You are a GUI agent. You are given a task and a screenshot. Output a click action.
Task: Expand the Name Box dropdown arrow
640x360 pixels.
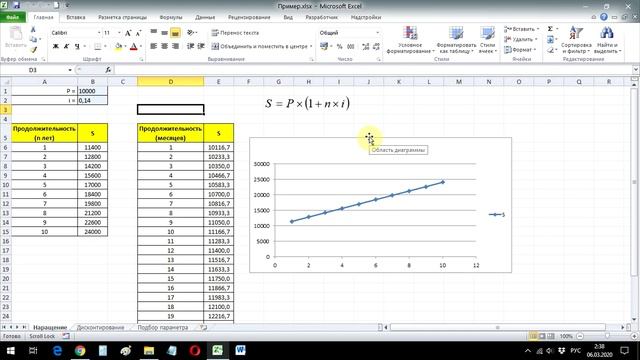(x=70, y=70)
